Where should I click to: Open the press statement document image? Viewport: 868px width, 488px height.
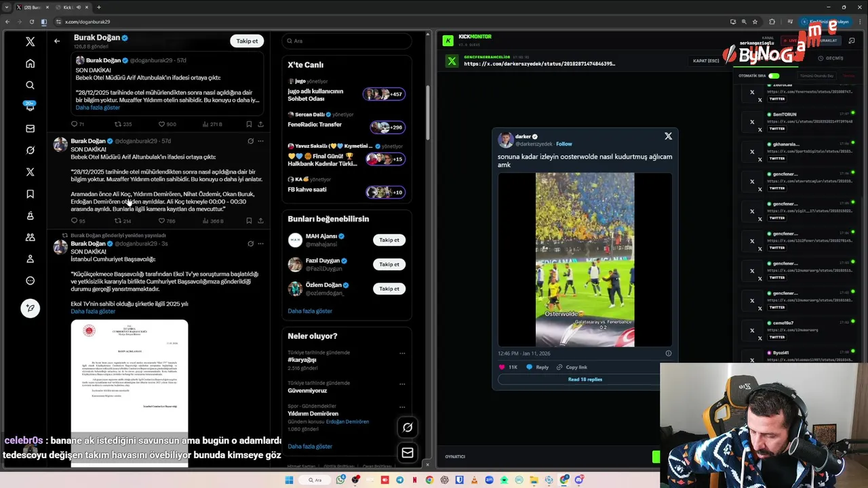pyautogui.click(x=130, y=393)
